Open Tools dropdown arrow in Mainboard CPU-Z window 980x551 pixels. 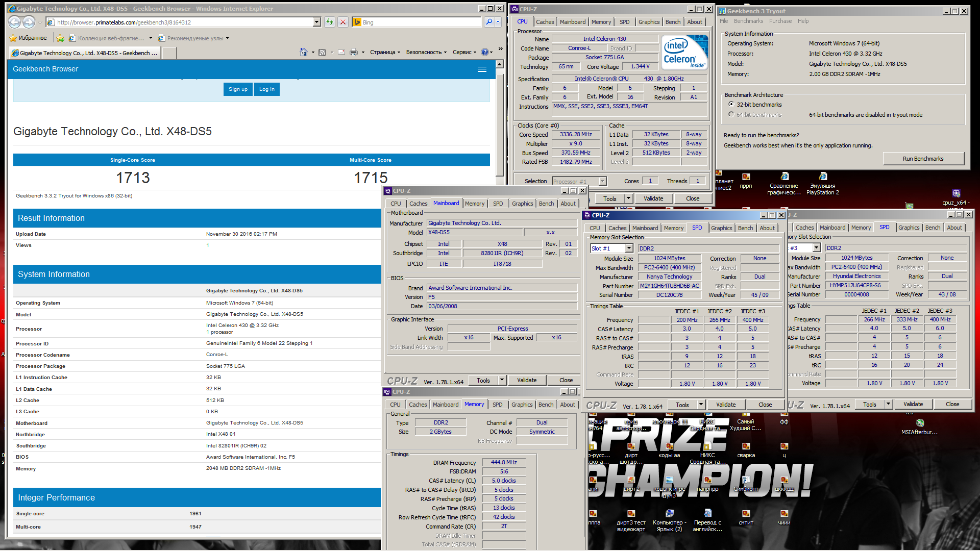(x=502, y=380)
